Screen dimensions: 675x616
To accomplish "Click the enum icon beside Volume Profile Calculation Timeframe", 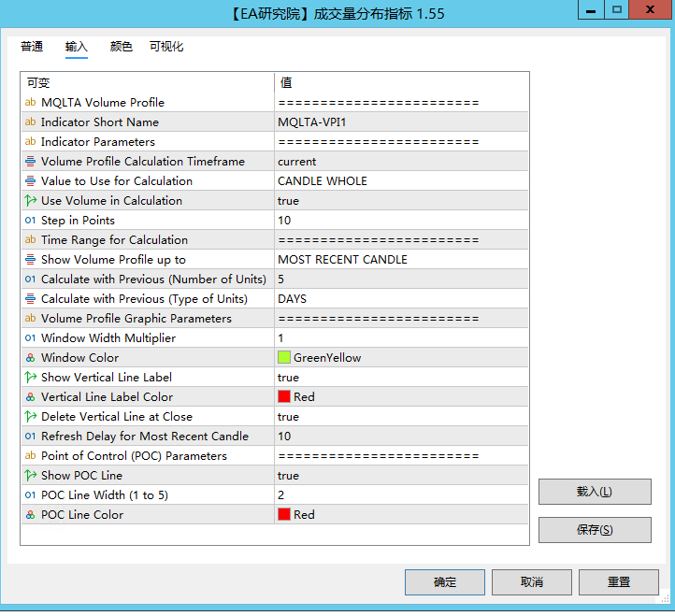I will [x=30, y=162].
